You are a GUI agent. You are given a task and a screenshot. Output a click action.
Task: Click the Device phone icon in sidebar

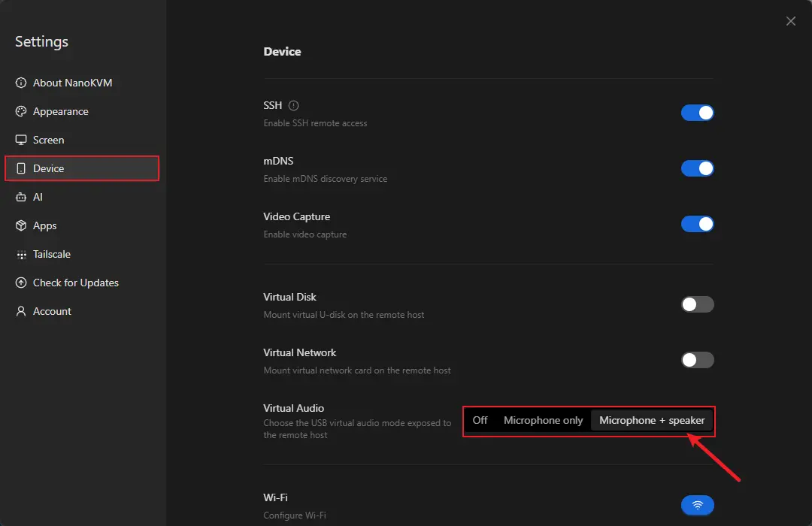[x=21, y=168]
